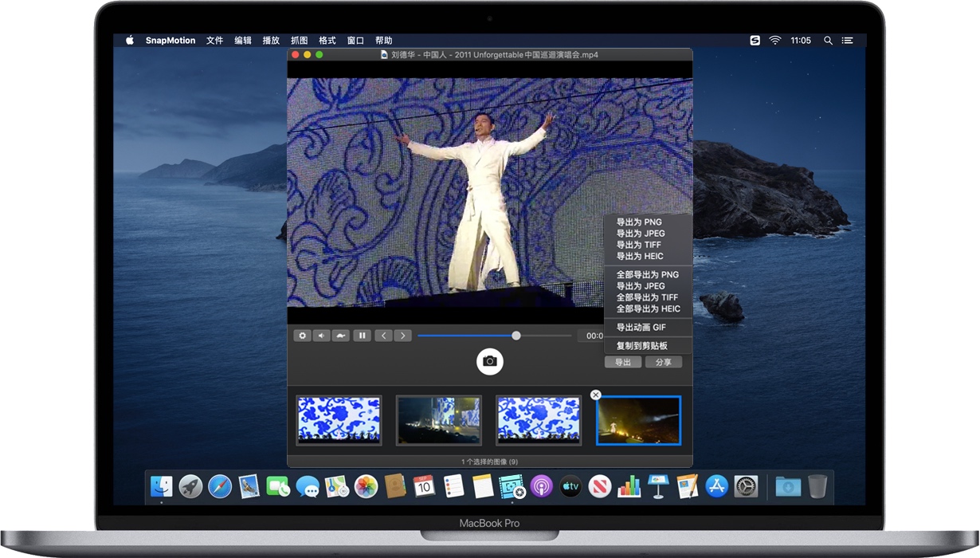Click the 分享 button

[x=664, y=361]
